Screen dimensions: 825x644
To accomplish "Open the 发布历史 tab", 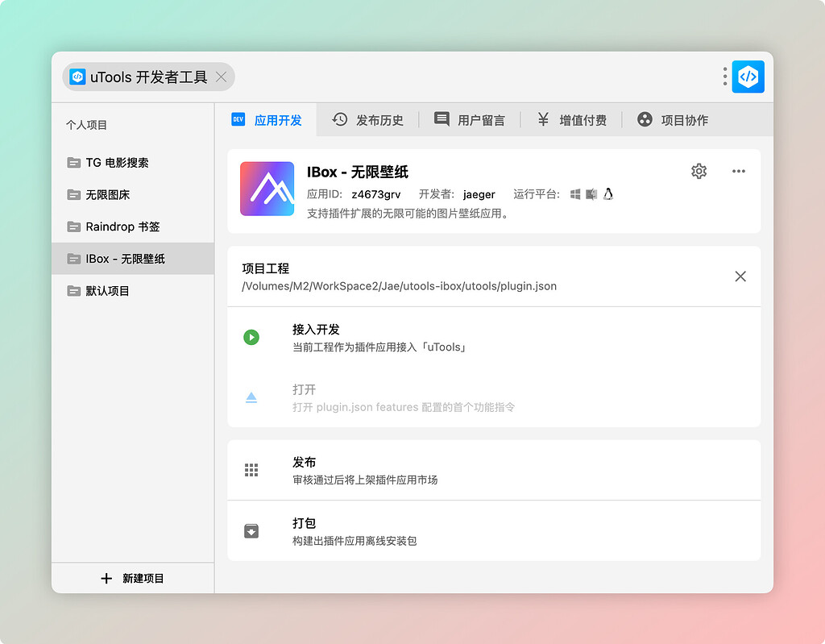I will pos(367,120).
